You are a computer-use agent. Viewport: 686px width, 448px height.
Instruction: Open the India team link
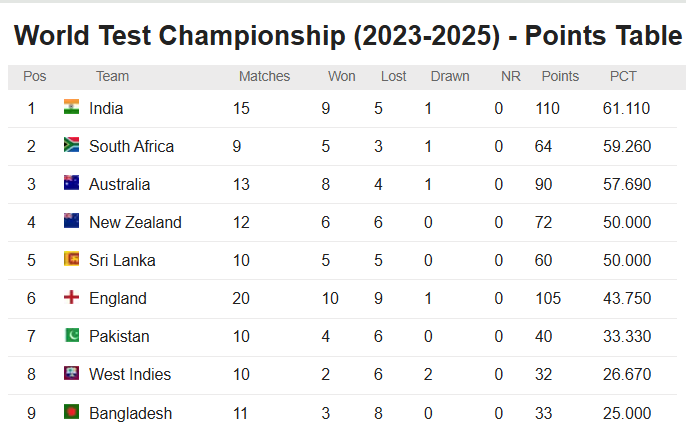[x=106, y=108]
